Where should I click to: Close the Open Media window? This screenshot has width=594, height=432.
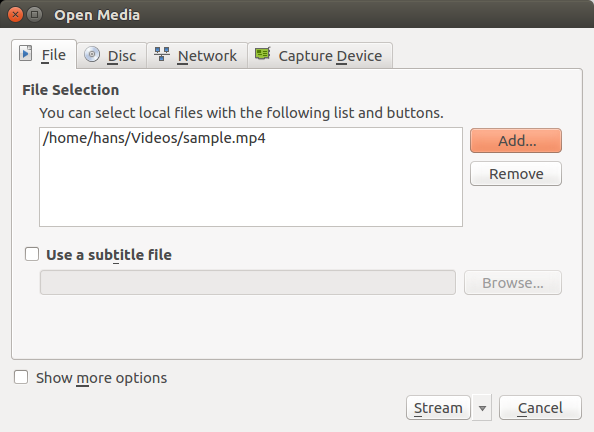(15, 15)
